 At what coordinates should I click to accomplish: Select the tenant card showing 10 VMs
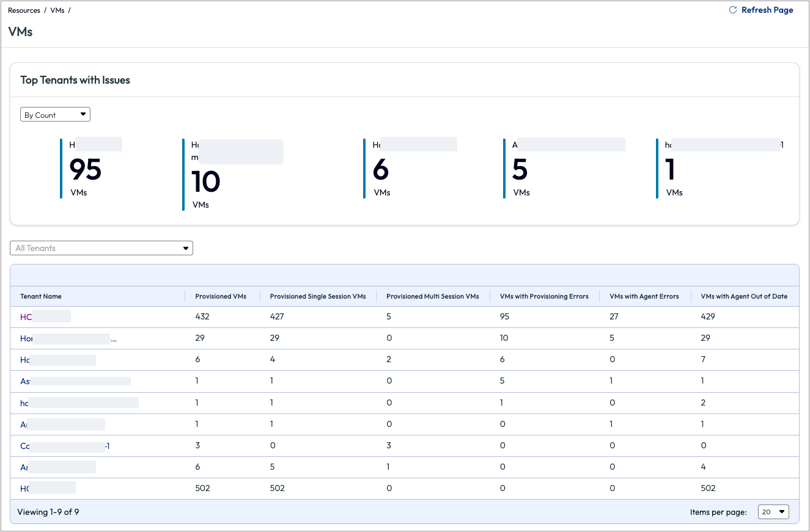click(x=233, y=175)
